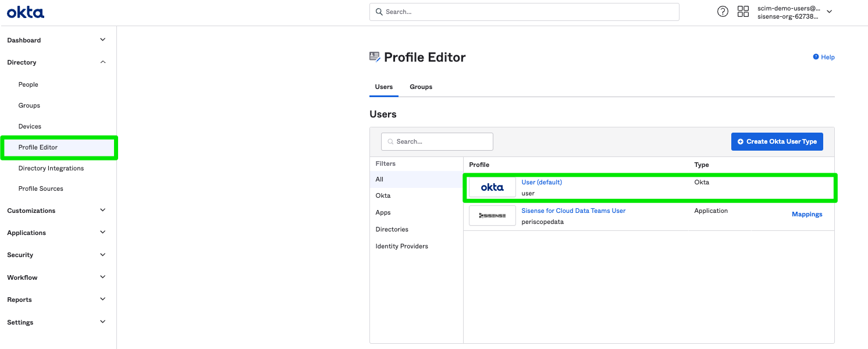Open the apps grid icon
Viewport: 868px width, 349px height.
[743, 12]
